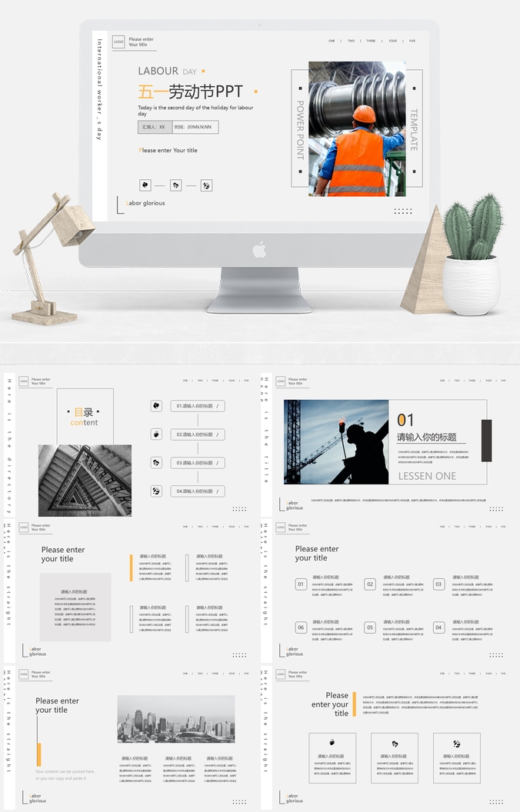Select the FIVE nav item on the cover slide
The height and width of the screenshot is (812, 520).
(x=412, y=41)
